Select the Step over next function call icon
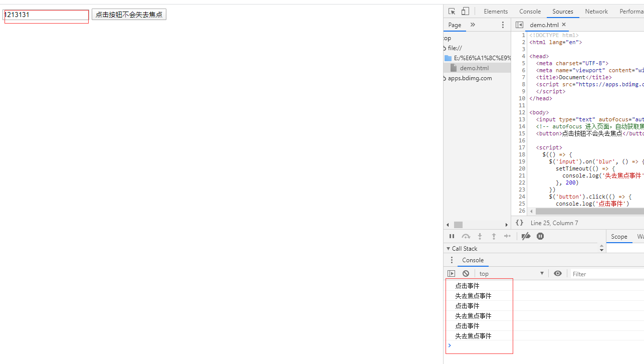 click(x=466, y=236)
